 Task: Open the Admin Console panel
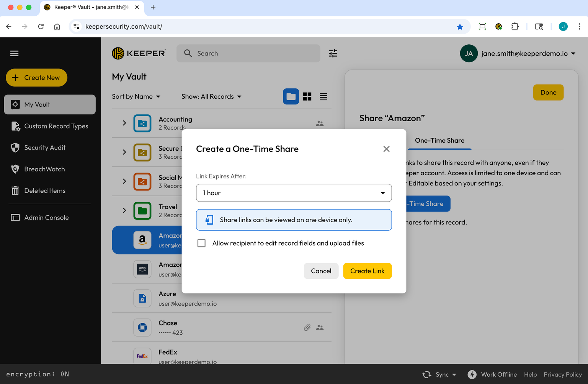click(x=46, y=217)
